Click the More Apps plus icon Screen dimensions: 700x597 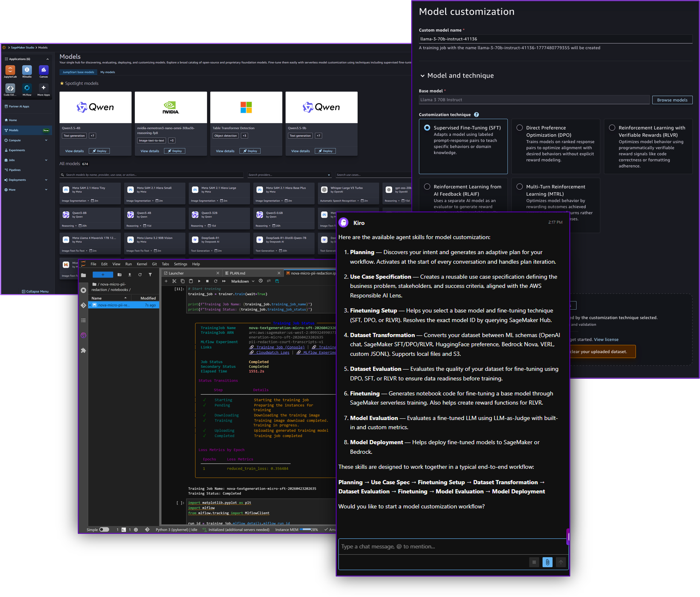[44, 88]
